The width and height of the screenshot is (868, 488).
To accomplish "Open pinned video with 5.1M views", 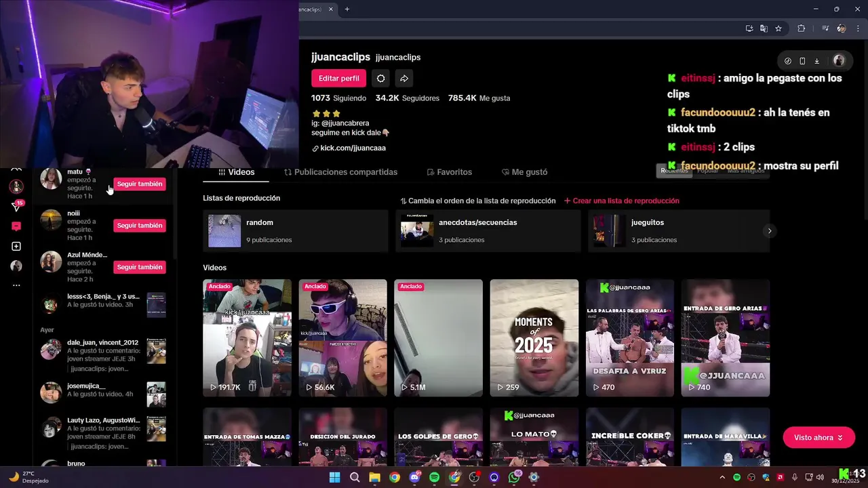I will click(x=438, y=338).
